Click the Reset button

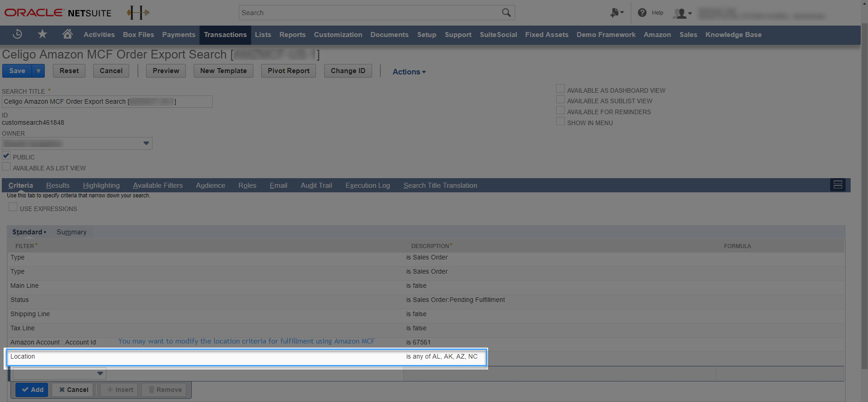point(69,71)
